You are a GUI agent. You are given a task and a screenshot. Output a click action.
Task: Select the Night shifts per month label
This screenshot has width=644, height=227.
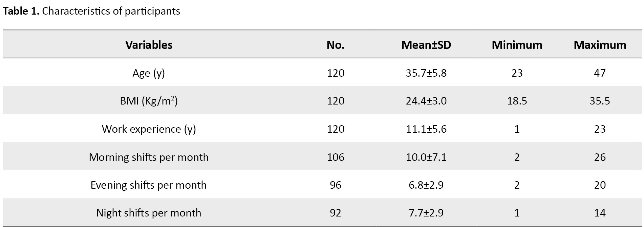pos(149,213)
